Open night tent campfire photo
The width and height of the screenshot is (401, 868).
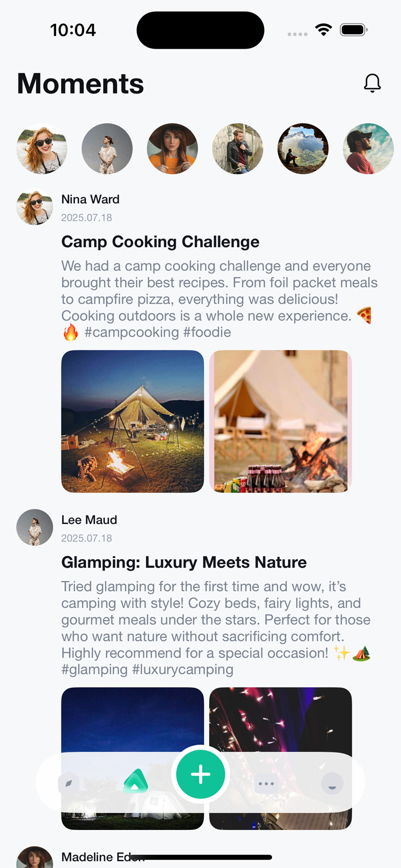133,421
